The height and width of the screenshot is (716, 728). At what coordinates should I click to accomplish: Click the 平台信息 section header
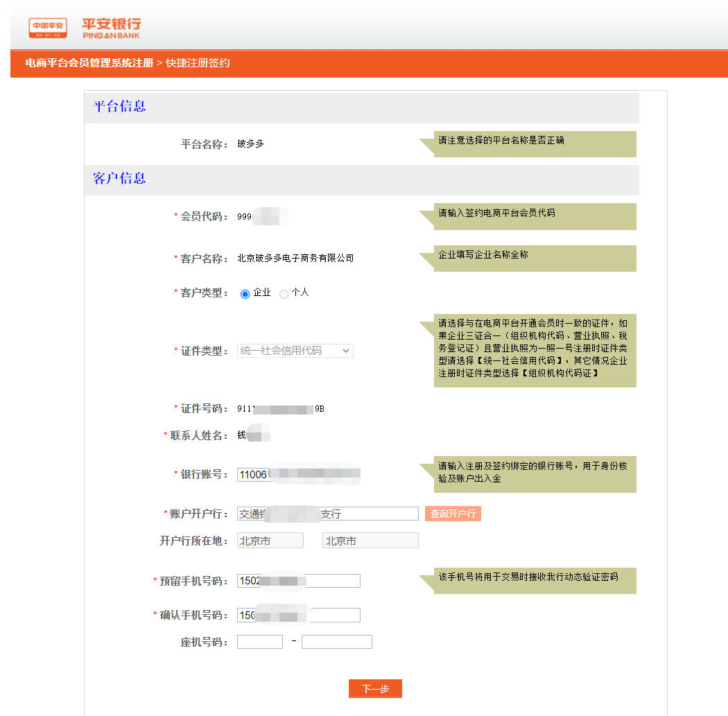[x=119, y=107]
